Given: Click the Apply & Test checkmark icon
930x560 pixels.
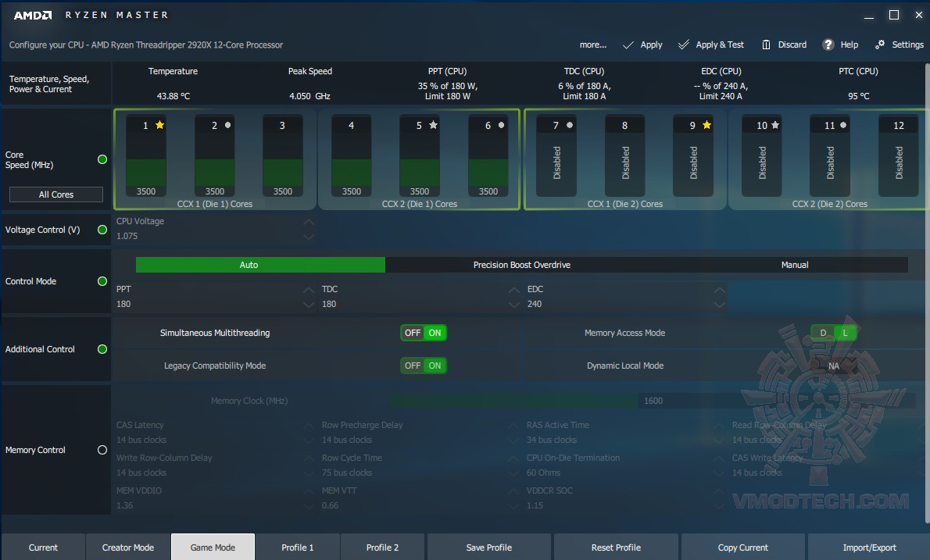Looking at the screenshot, I should click(x=684, y=45).
